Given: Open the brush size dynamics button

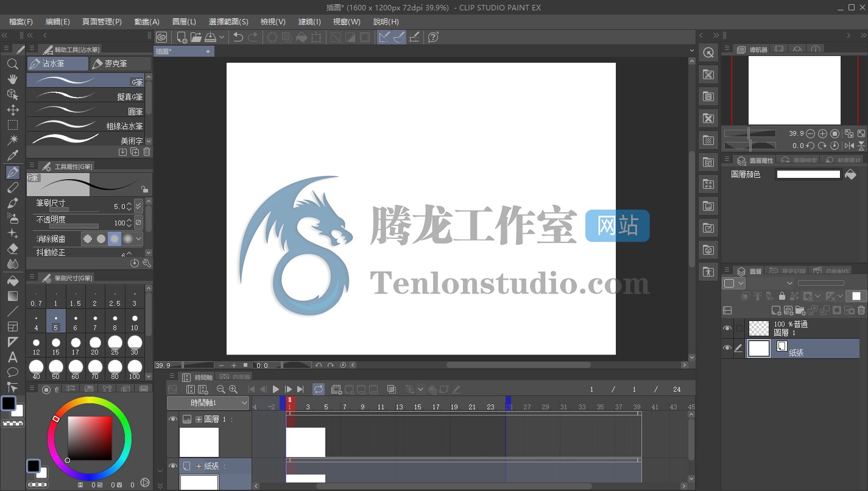Looking at the screenshot, I should click(138, 206).
